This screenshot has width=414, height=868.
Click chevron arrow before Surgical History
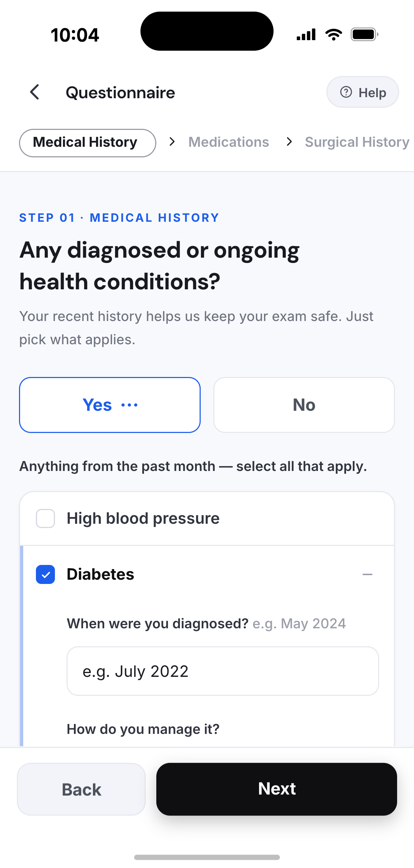(x=289, y=142)
